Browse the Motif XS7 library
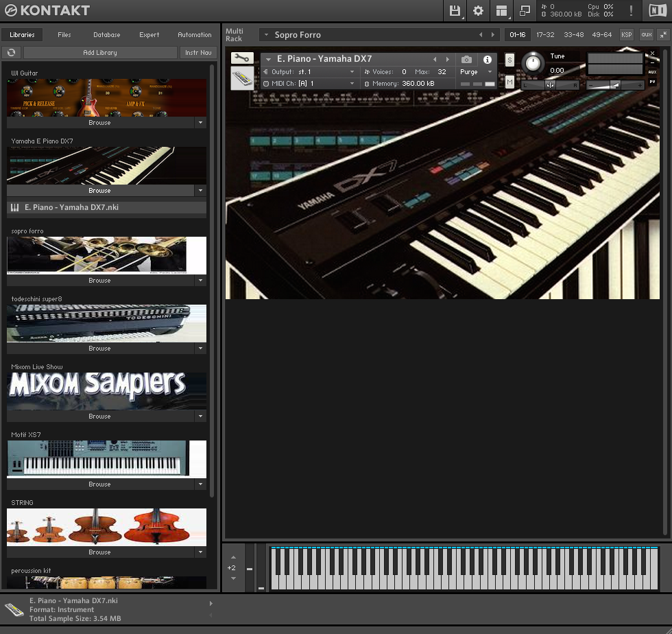This screenshot has height=634, width=672. coord(100,484)
